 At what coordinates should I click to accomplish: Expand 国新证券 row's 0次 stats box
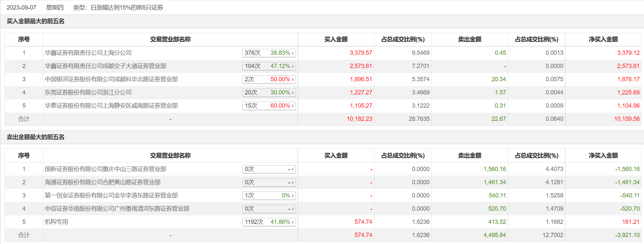click(x=269, y=169)
